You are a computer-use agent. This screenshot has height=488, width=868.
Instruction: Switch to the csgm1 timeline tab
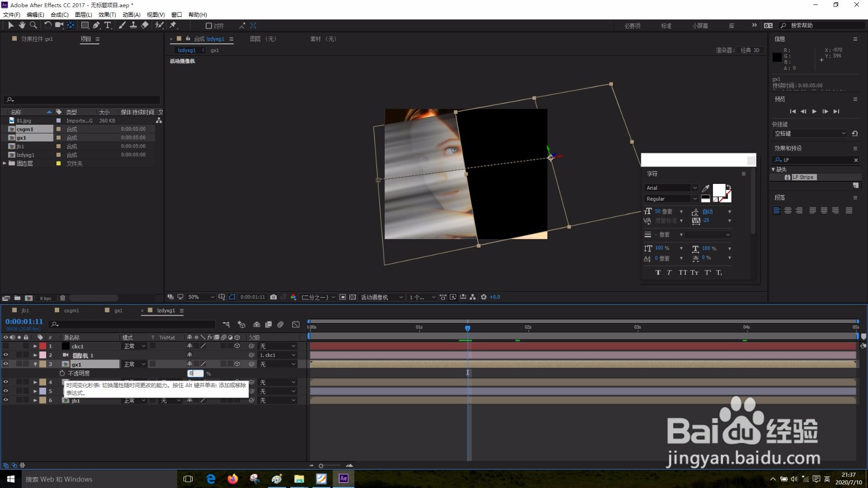[72, 311]
